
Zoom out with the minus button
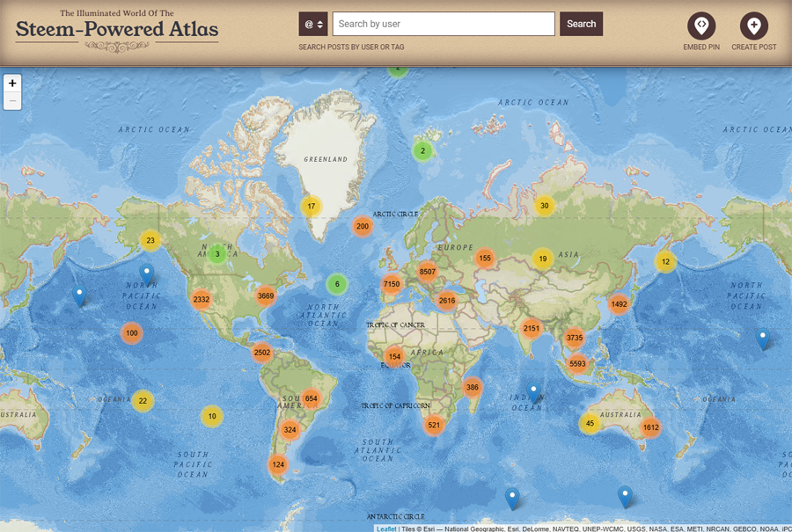pyautogui.click(x=12, y=101)
